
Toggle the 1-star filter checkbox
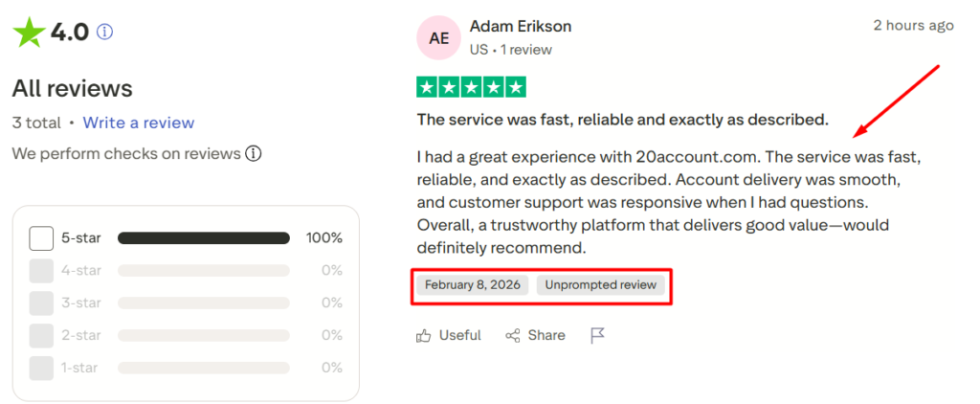point(41,368)
